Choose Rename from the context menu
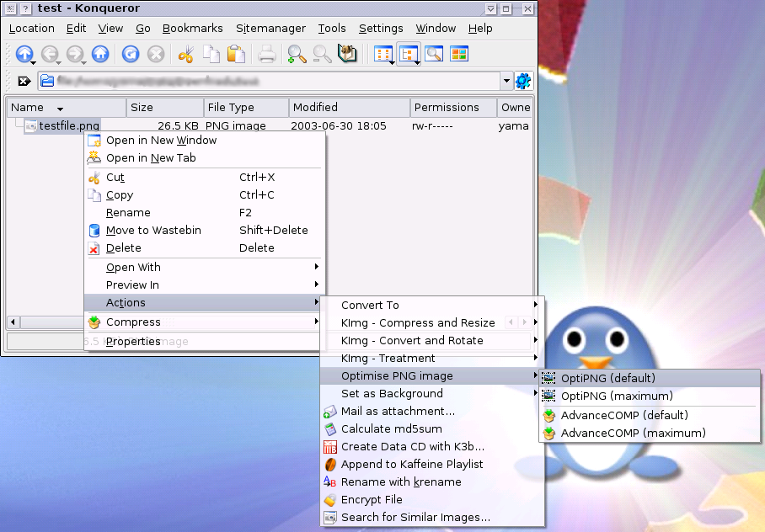Screen dimensions: 765x532 point(204,213)
